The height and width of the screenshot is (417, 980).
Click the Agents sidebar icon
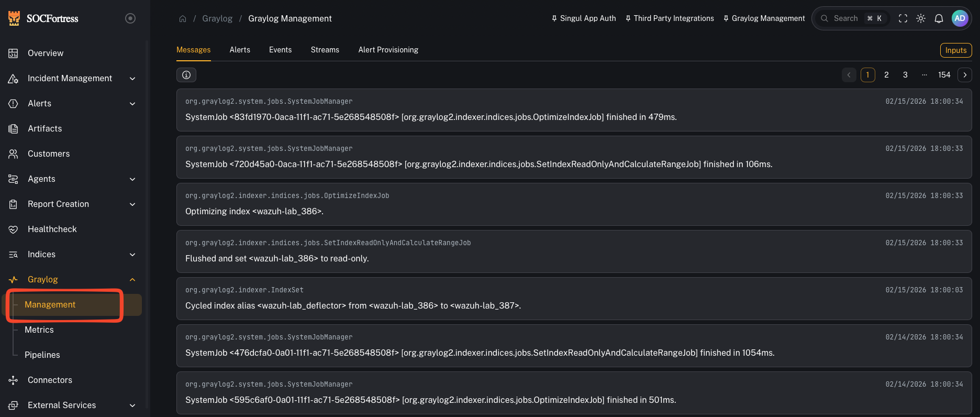pos(13,179)
